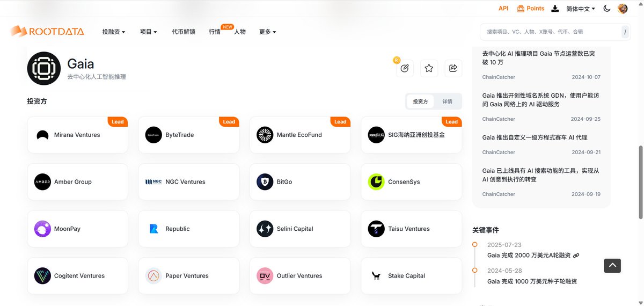Click Taisu Ventures logo icon
Viewport: 644px width, 306px height.
click(376, 229)
